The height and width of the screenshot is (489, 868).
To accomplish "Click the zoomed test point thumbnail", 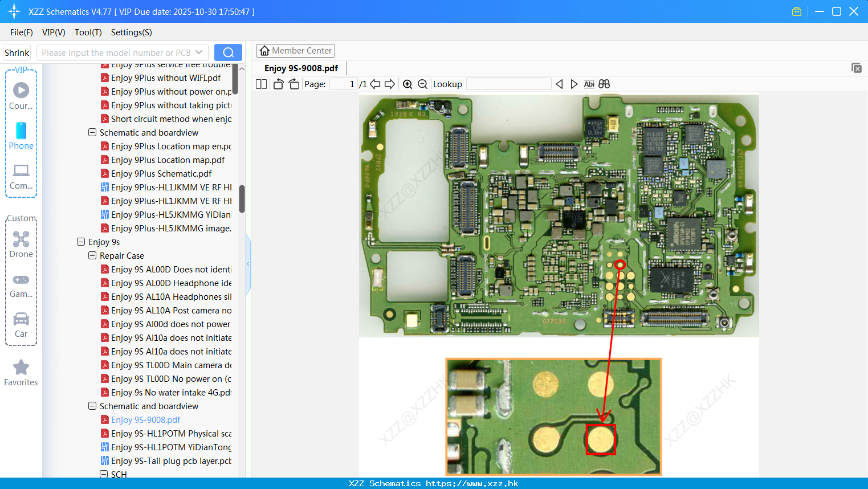I will [x=553, y=417].
